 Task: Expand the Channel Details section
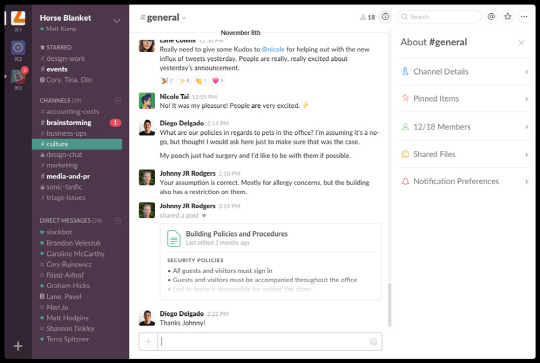(464, 72)
